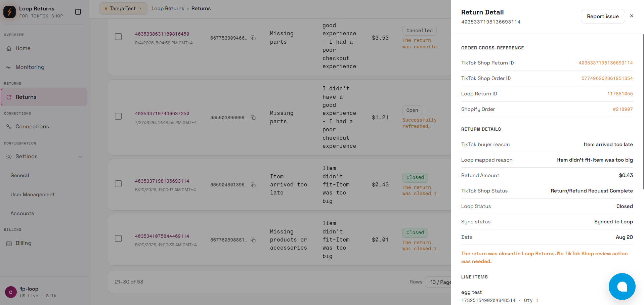This screenshot has width=644, height=305.
Task: Open Accounts settings
Action: click(x=22, y=213)
